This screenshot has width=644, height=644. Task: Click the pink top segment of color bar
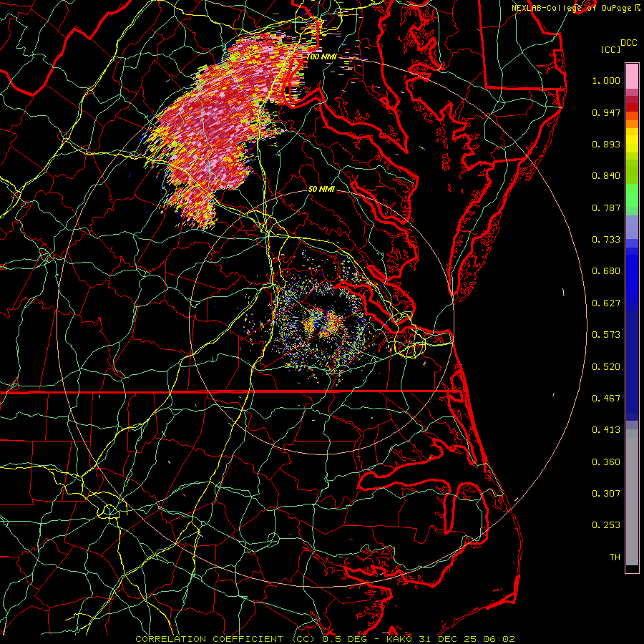pos(632,76)
